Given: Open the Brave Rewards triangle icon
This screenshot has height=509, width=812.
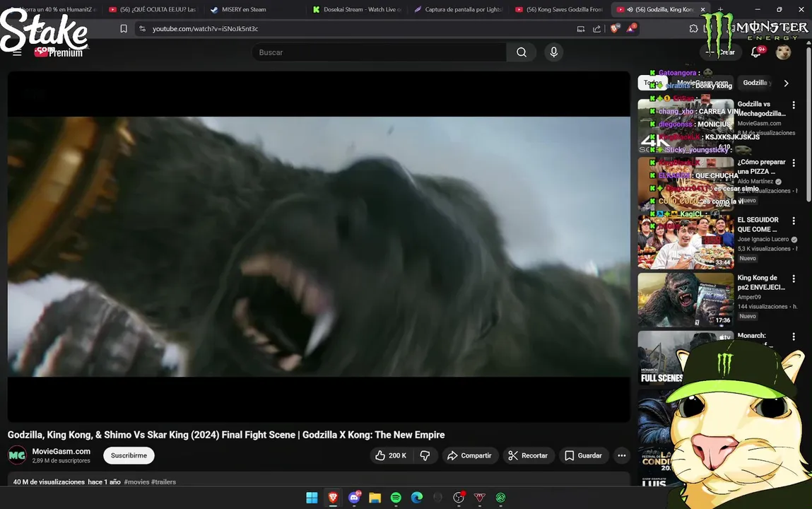Looking at the screenshot, I should (631, 28).
